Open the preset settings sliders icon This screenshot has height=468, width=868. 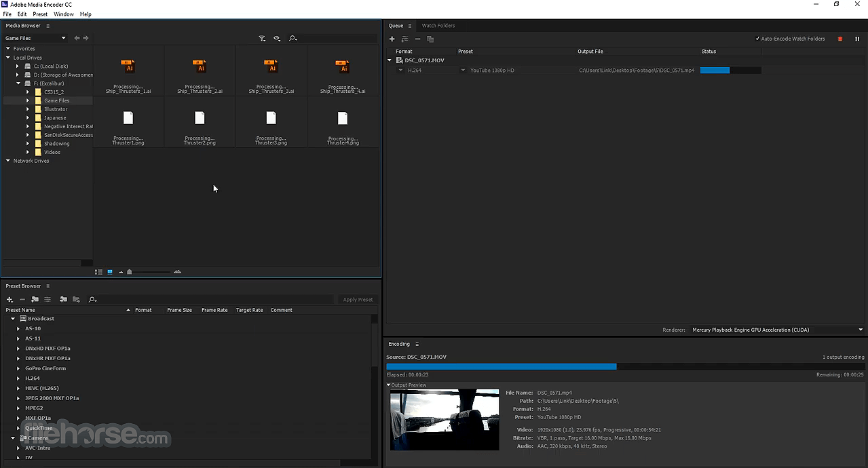tap(48, 300)
